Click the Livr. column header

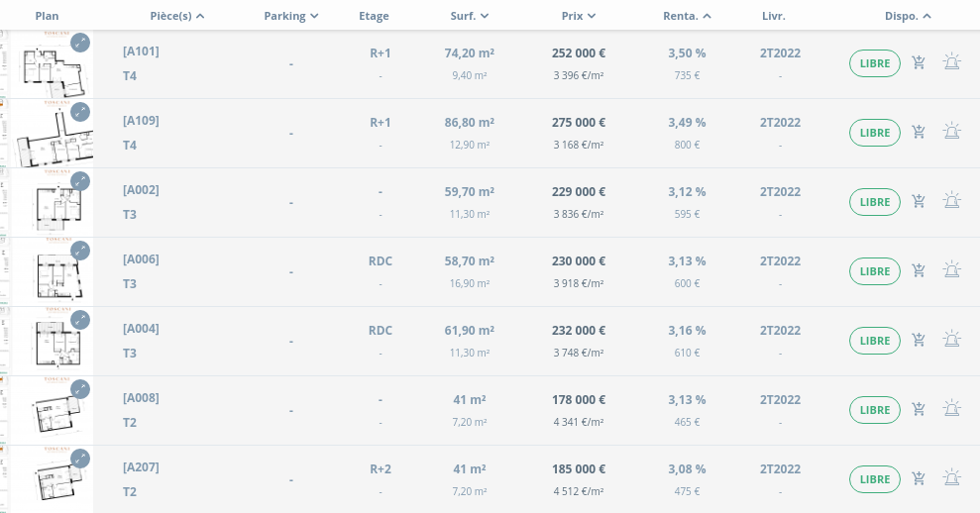coord(774,16)
